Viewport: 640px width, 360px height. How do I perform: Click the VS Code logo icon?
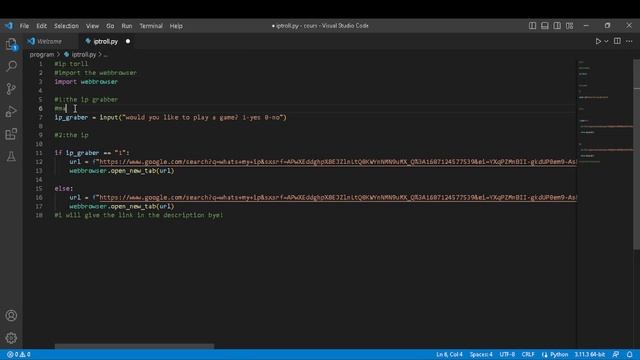[9, 26]
